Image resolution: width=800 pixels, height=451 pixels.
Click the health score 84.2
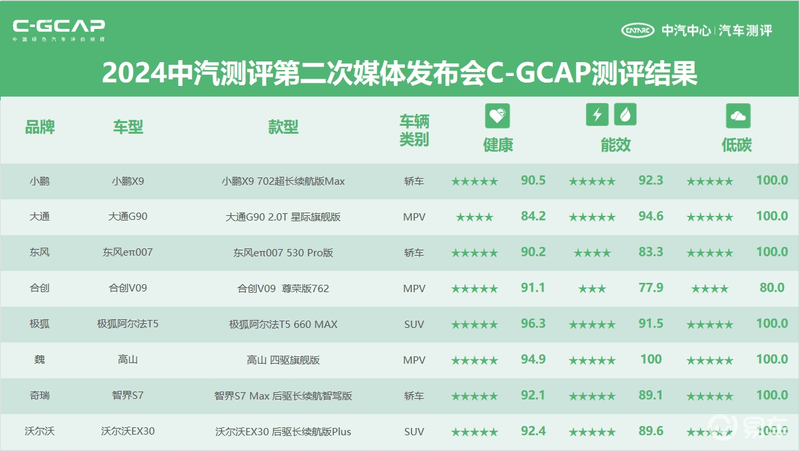[533, 216]
